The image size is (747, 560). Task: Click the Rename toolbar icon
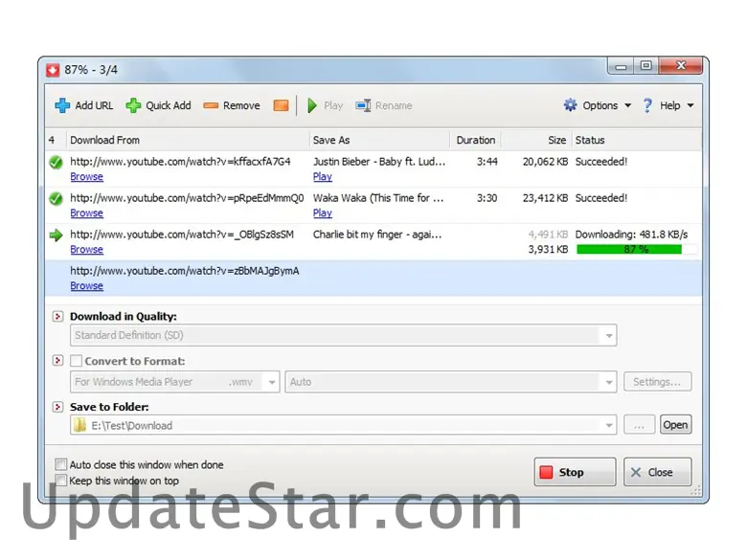pyautogui.click(x=363, y=105)
